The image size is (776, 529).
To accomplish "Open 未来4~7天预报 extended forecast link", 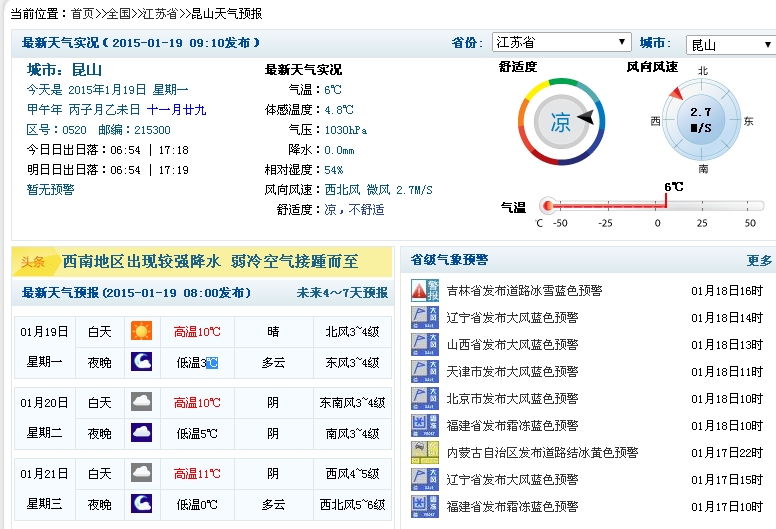I will 341,293.
